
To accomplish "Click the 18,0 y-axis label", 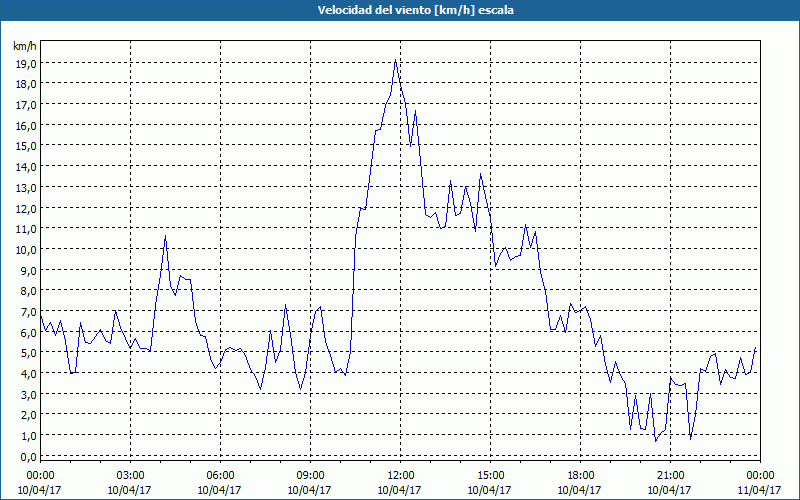I will [x=26, y=84].
